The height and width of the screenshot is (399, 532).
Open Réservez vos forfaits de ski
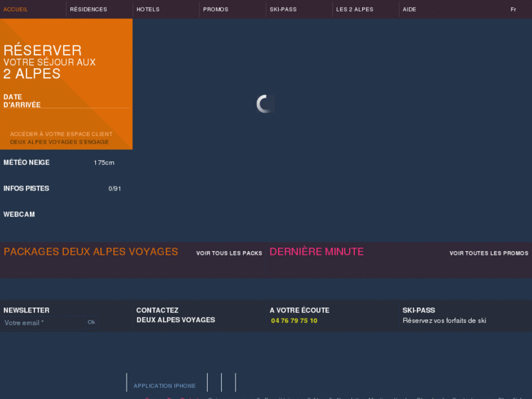pos(444,321)
